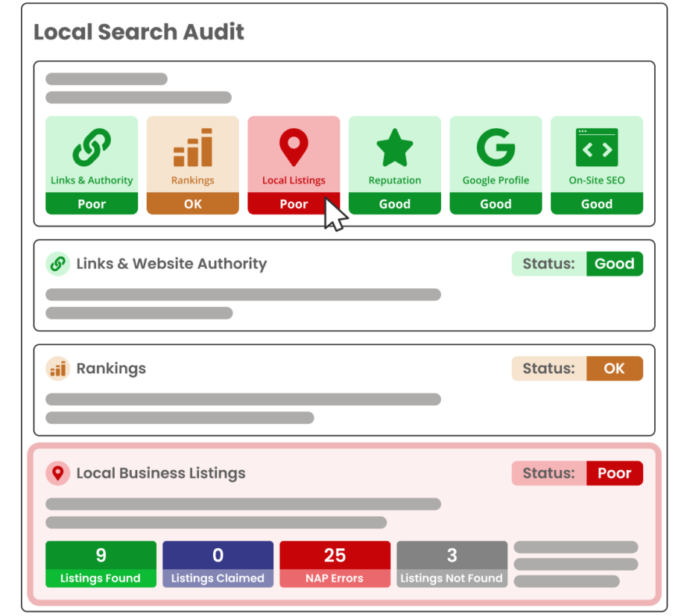Click Poor label under Links & Authority
The width and height of the screenshot is (690, 616).
coord(92,204)
